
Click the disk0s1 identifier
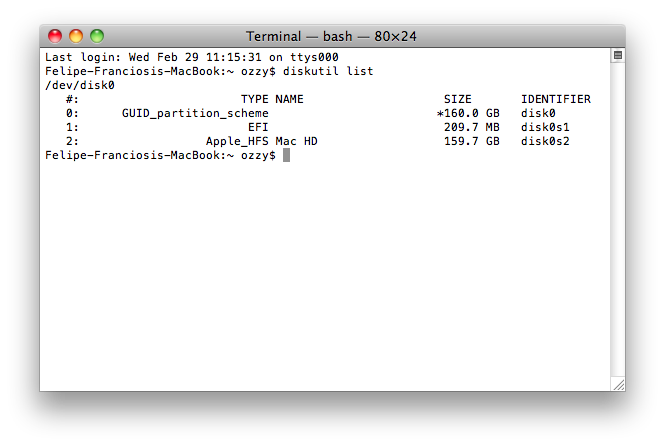coord(544,128)
